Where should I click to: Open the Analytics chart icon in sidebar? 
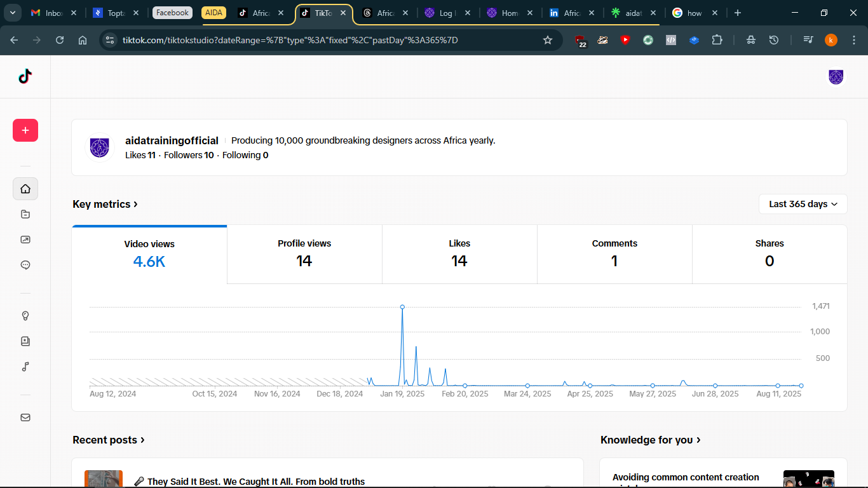(x=25, y=240)
